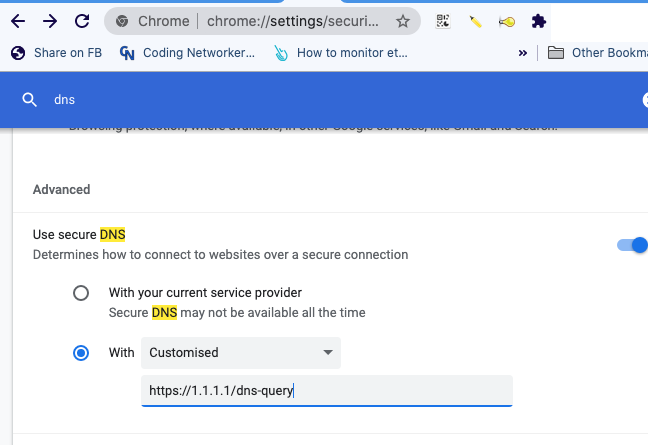Open the Coding Networker bookmark

tap(187, 53)
